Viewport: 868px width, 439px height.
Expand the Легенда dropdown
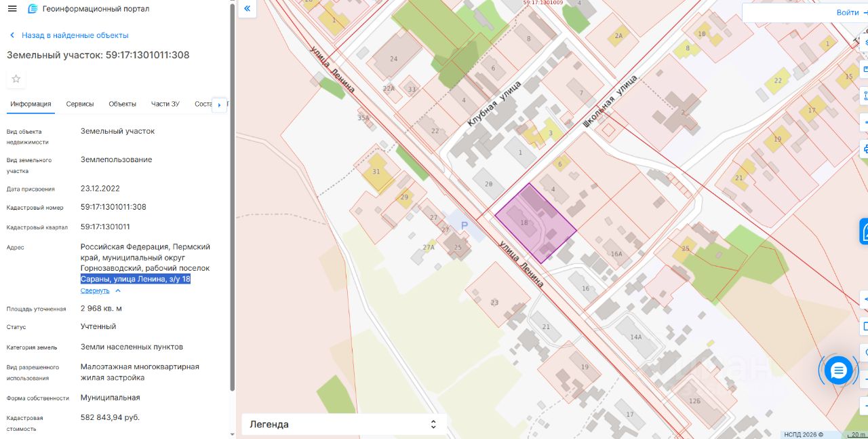[344, 425]
